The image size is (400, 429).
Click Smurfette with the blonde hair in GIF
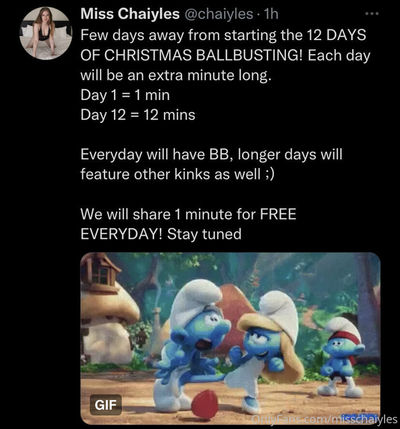point(266,350)
